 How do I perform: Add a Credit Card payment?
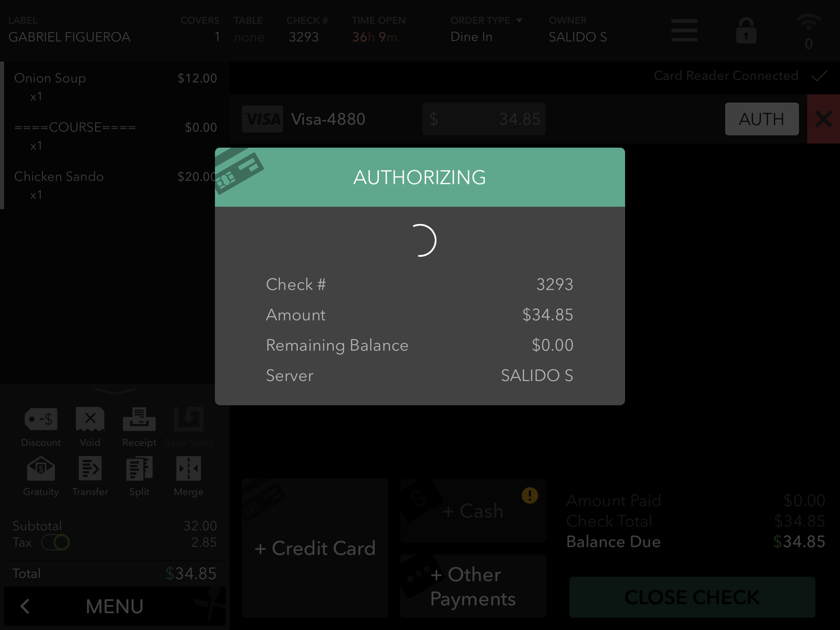click(315, 548)
